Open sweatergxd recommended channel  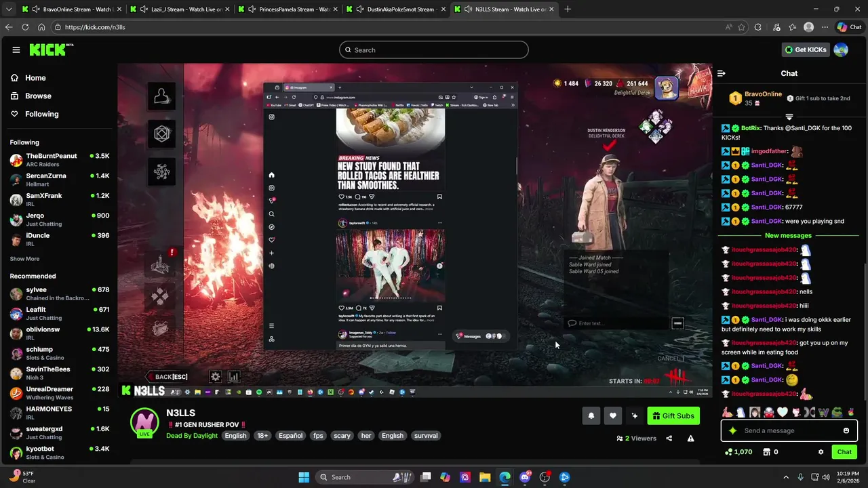59,432
